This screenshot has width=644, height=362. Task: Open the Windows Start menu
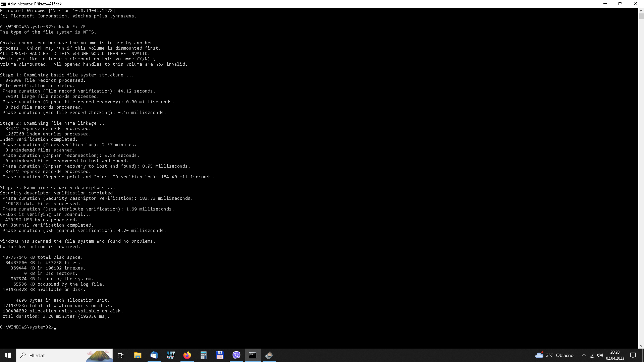point(8,355)
